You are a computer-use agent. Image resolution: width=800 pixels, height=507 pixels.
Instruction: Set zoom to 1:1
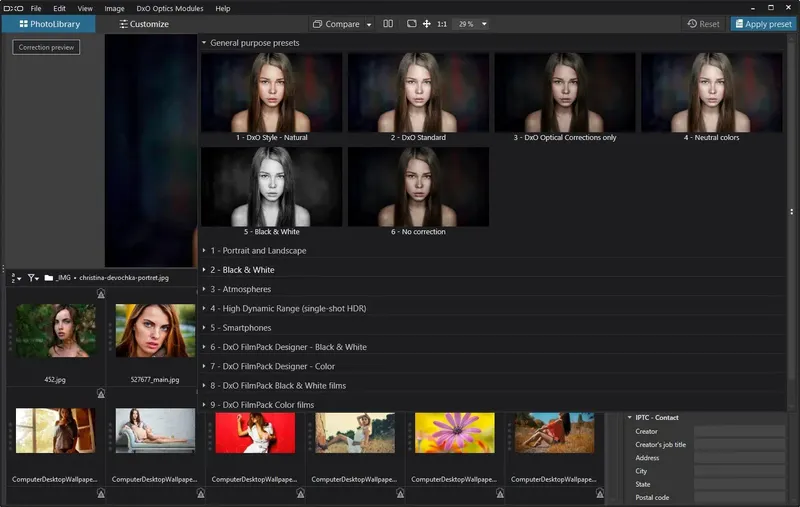click(x=441, y=24)
